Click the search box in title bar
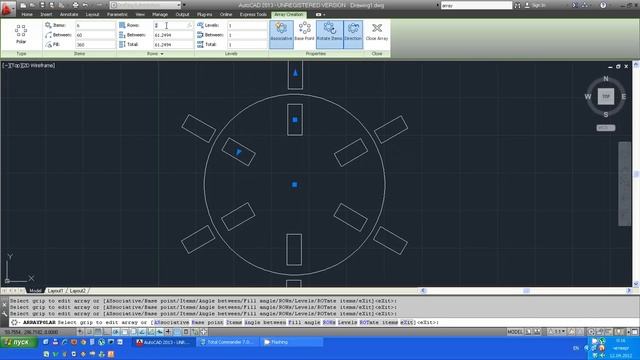Viewport: 640px width, 360px height. (x=476, y=5)
